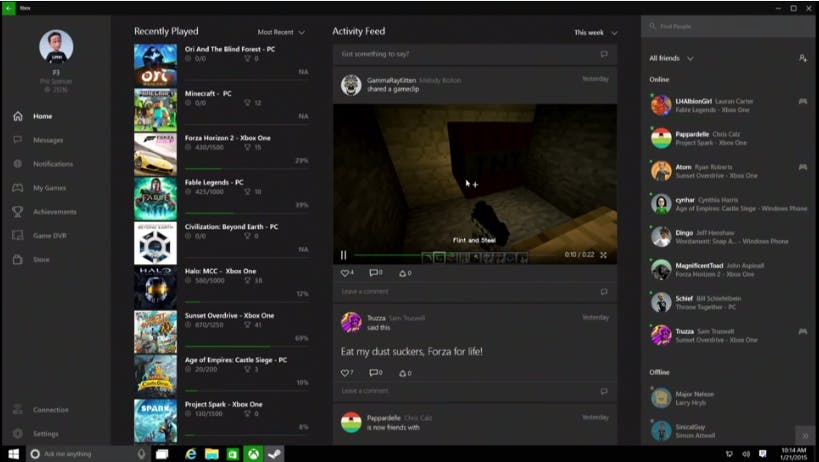Expand the All friends filter dropdown
This screenshot has height=462, width=819.
tap(671, 58)
